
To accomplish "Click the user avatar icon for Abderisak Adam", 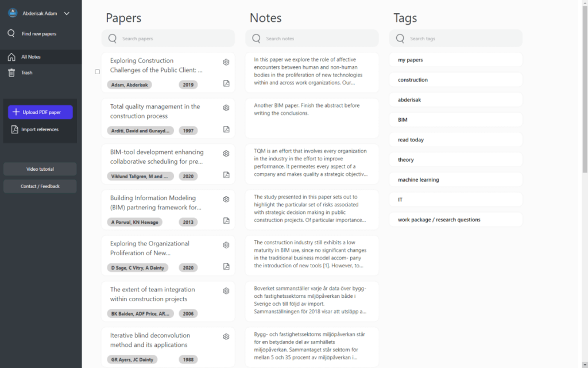I will point(13,13).
